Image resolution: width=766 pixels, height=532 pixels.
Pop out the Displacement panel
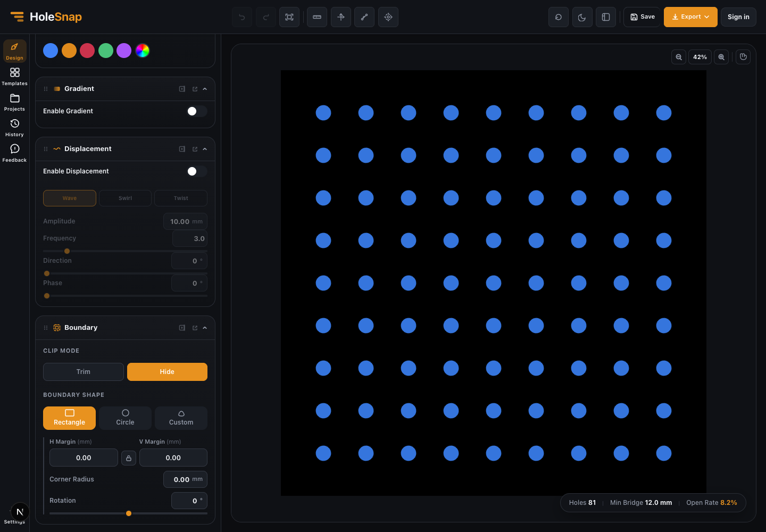pyautogui.click(x=195, y=149)
